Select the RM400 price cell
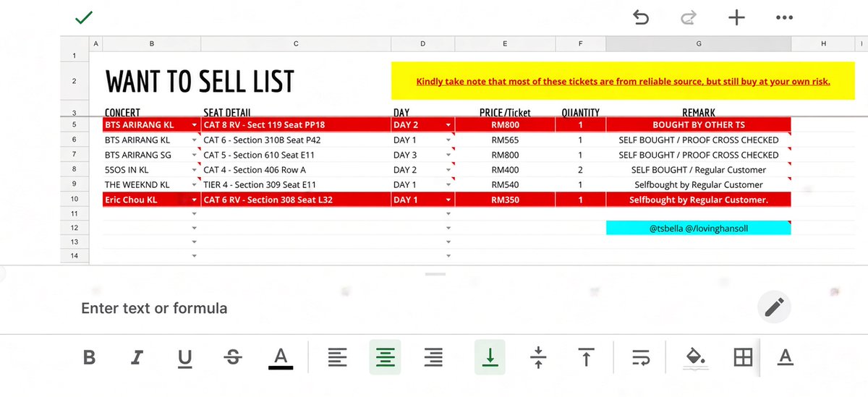 point(505,170)
